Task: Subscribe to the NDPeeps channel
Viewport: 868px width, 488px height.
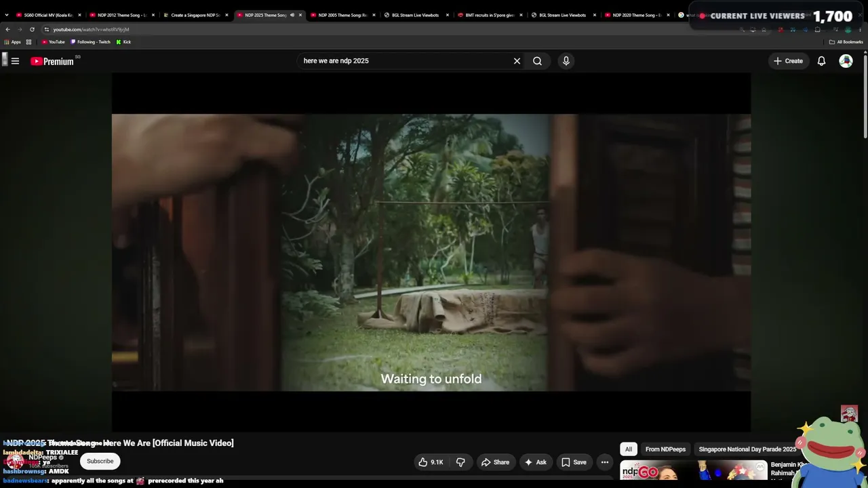Action: pos(100,462)
